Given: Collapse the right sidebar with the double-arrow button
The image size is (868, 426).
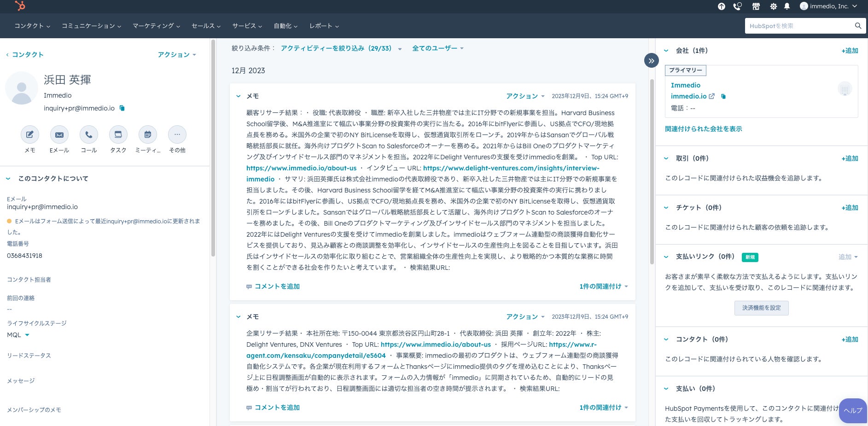Looking at the screenshot, I should [x=651, y=60].
